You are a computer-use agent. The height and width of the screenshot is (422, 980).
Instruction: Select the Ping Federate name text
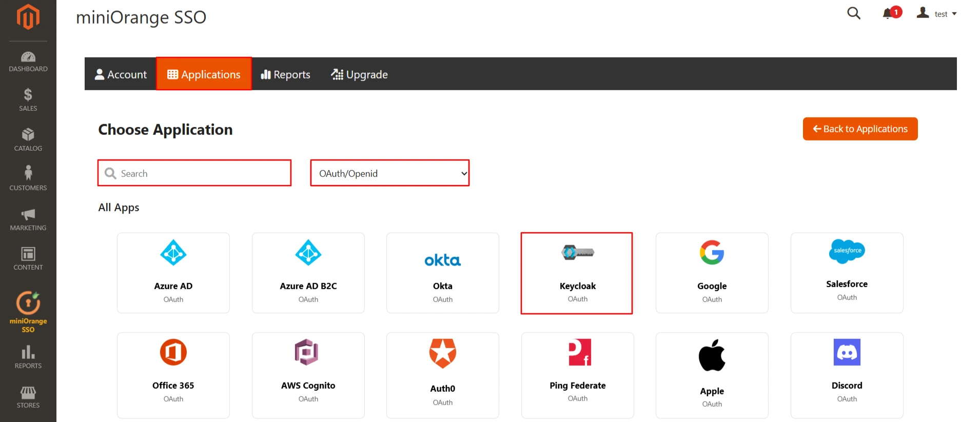pos(578,386)
